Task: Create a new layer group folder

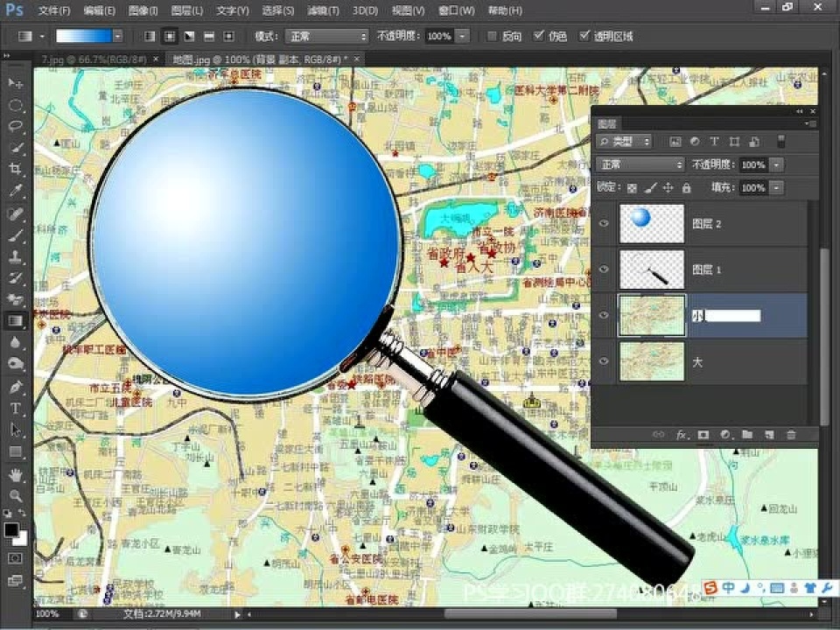Action: (746, 435)
